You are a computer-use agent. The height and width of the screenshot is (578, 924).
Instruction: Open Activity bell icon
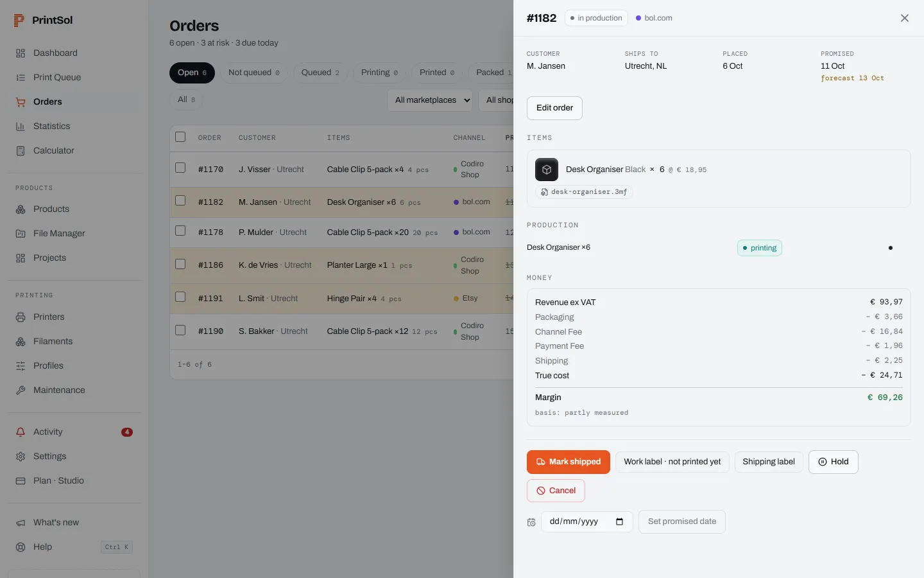click(21, 432)
